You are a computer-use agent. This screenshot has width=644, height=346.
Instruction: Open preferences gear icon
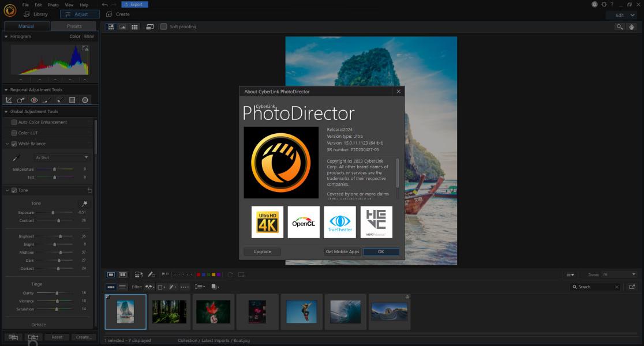pyautogui.click(x=604, y=5)
